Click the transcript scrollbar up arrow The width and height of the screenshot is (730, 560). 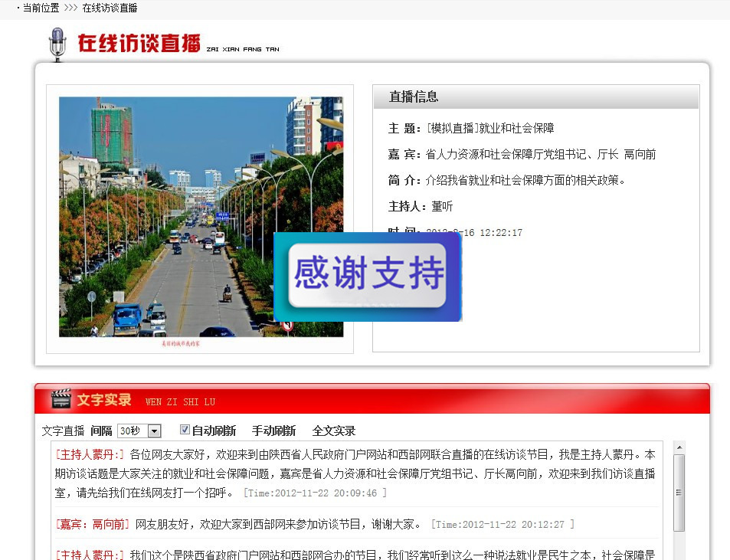pos(679,447)
